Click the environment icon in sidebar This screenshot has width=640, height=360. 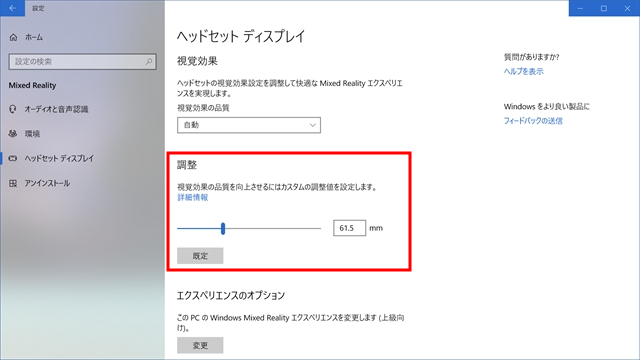[13, 133]
